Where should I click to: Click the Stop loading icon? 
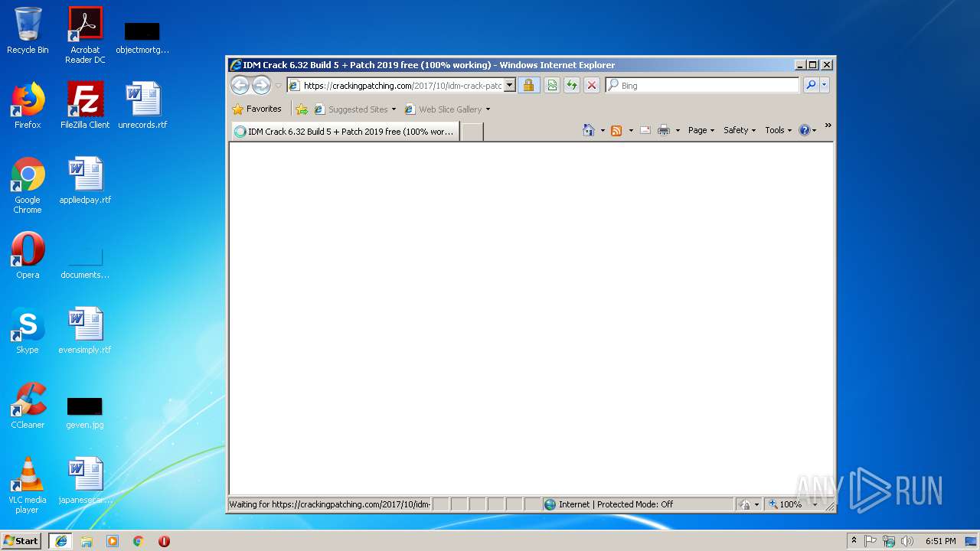[x=591, y=86]
